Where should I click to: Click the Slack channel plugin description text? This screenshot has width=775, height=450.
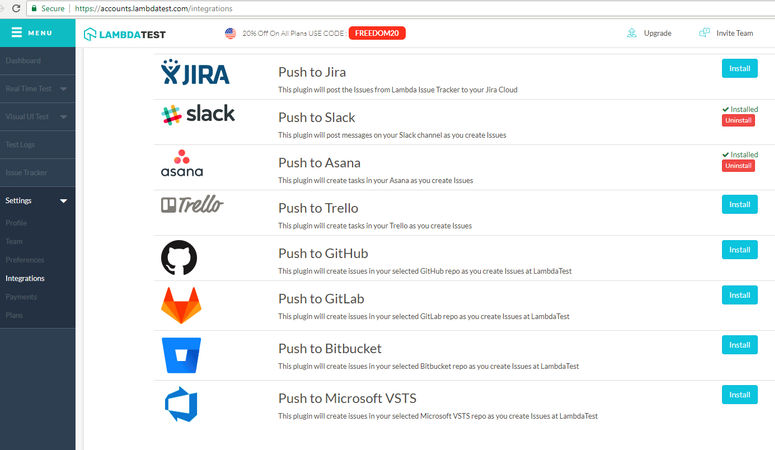pyautogui.click(x=392, y=135)
